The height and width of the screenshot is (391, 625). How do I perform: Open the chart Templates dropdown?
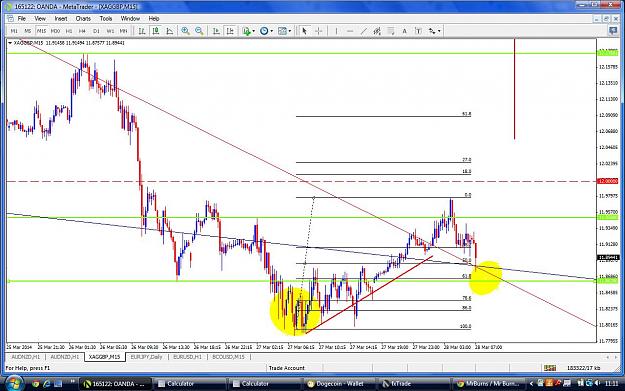coord(284,31)
